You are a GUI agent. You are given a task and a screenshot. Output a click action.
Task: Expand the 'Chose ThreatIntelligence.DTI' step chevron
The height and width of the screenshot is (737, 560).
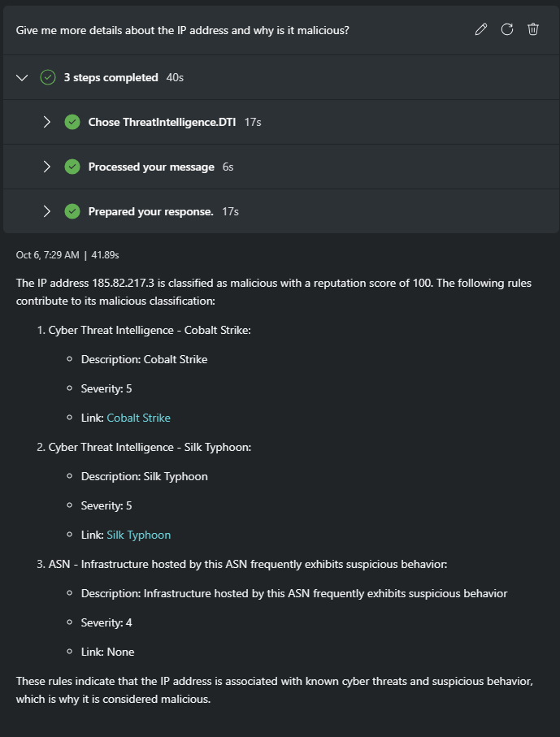pos(47,122)
